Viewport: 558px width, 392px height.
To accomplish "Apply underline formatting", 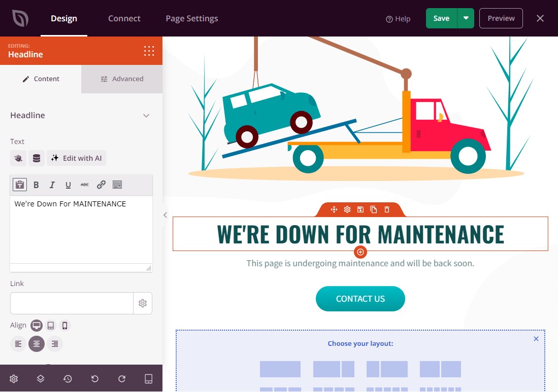I will click(68, 185).
